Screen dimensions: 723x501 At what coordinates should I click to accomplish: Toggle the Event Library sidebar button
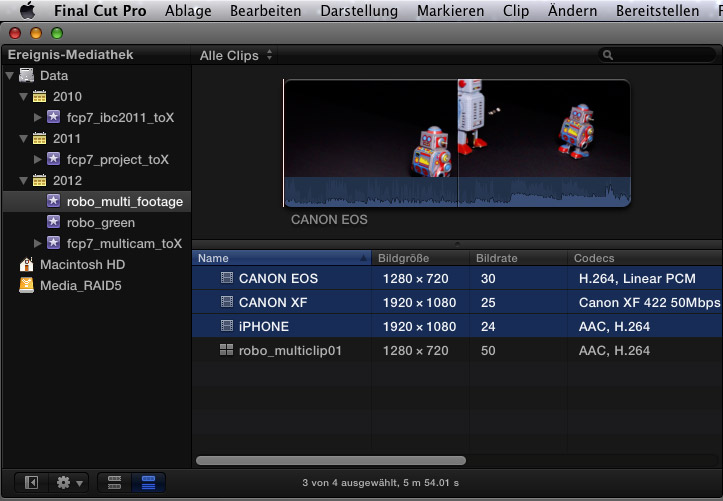click(x=31, y=482)
